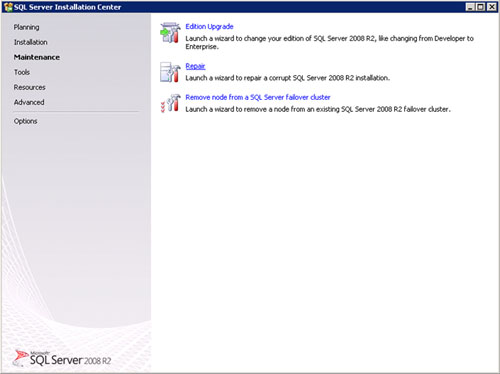This screenshot has width=500, height=374.
Task: Click the Remove node checklist icon
Action: coord(170,103)
